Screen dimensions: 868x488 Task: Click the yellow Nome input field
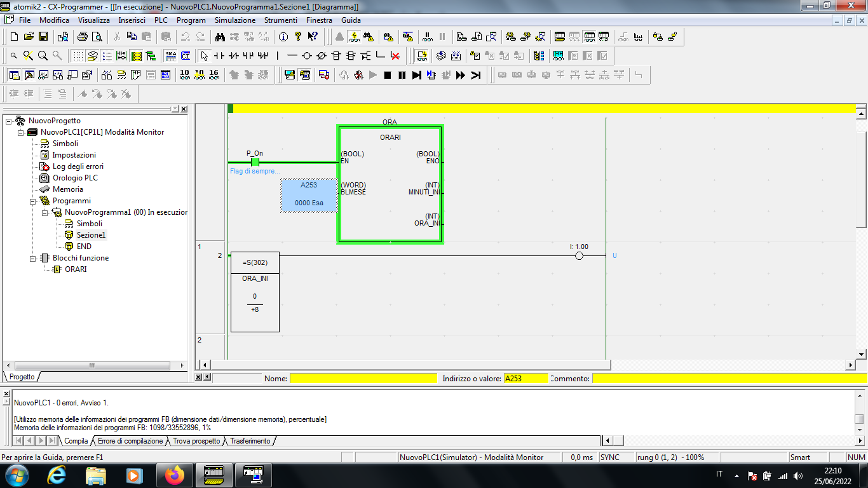[x=363, y=379]
